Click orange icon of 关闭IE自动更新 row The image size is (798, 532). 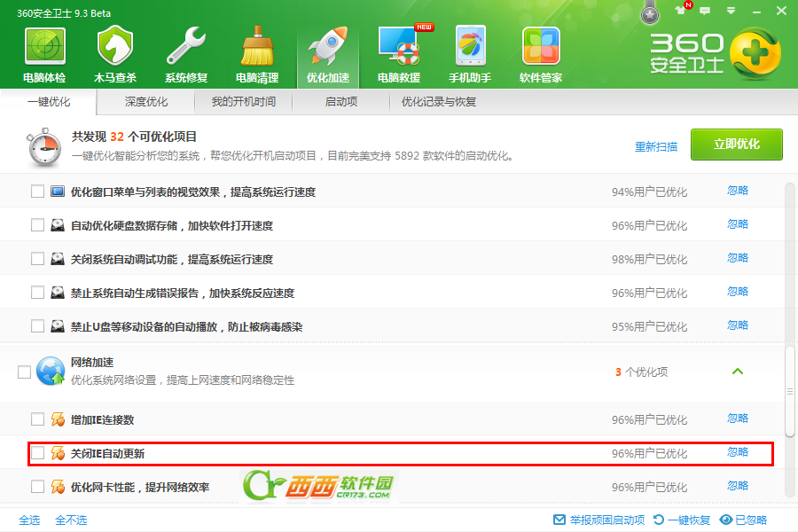coord(58,453)
